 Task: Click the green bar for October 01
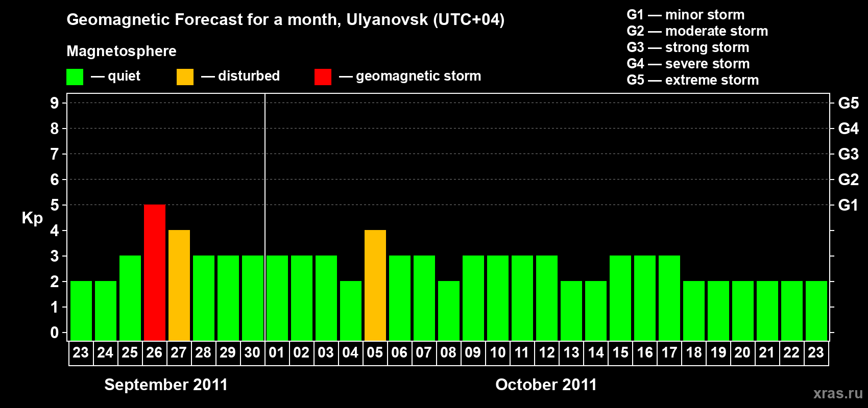tap(277, 298)
